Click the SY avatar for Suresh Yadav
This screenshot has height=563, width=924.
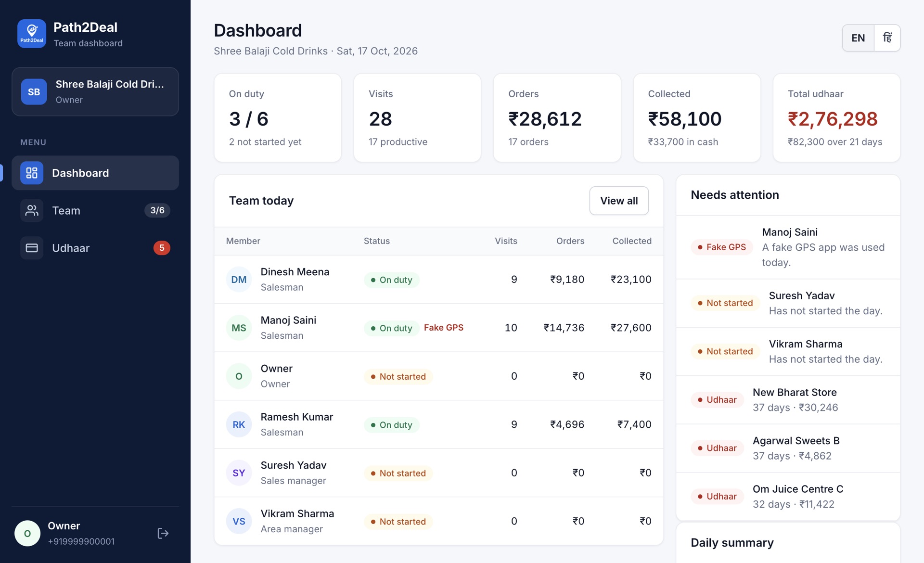click(x=239, y=473)
